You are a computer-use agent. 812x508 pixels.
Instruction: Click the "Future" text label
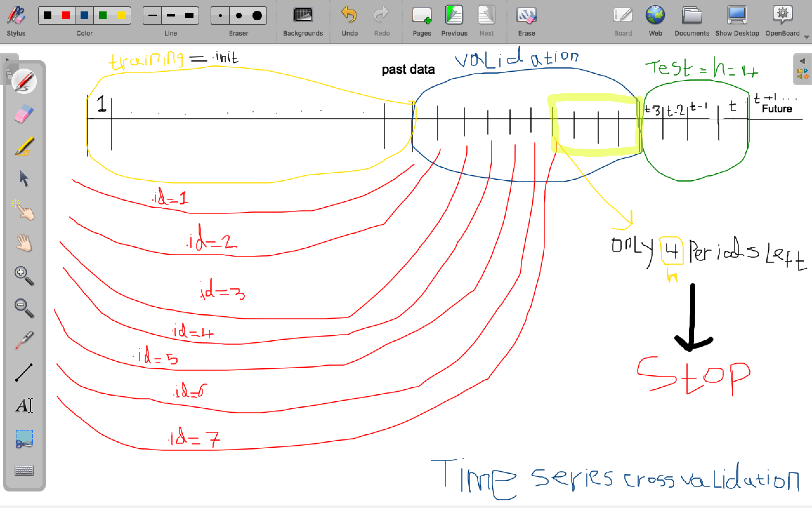point(777,109)
